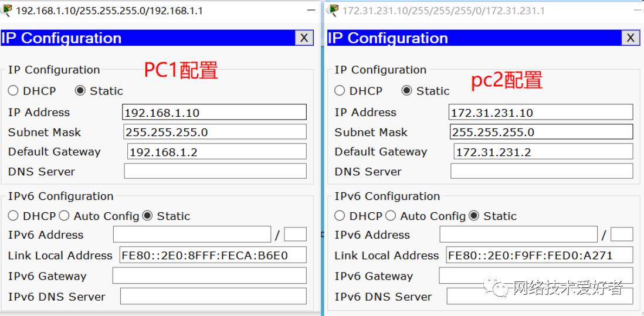Viewport: 644px width, 316px height.
Task: Click Packet Tracer icon in PC1 title bar
Action: pyautogui.click(x=7, y=10)
